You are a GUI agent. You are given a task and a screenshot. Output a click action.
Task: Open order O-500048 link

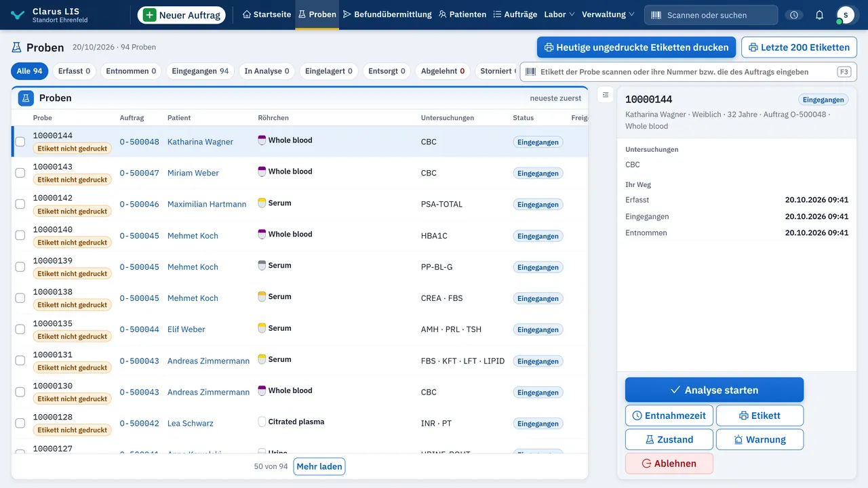(x=140, y=142)
